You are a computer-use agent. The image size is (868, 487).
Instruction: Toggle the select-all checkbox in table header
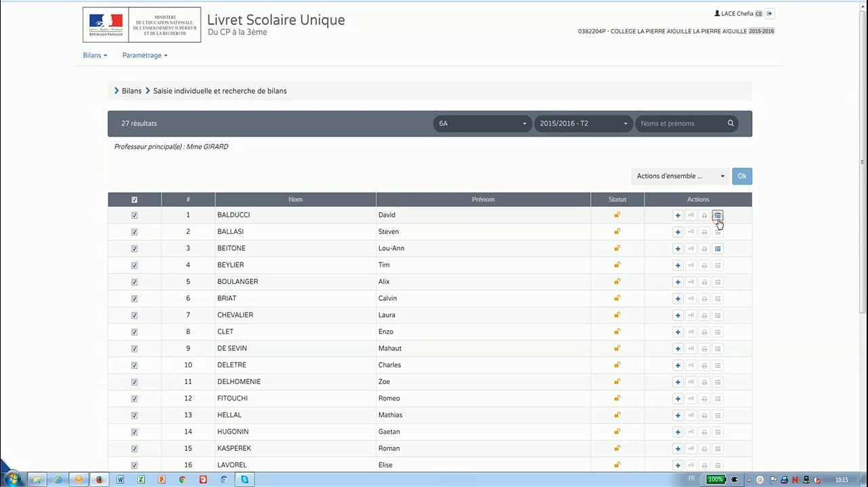(134, 200)
